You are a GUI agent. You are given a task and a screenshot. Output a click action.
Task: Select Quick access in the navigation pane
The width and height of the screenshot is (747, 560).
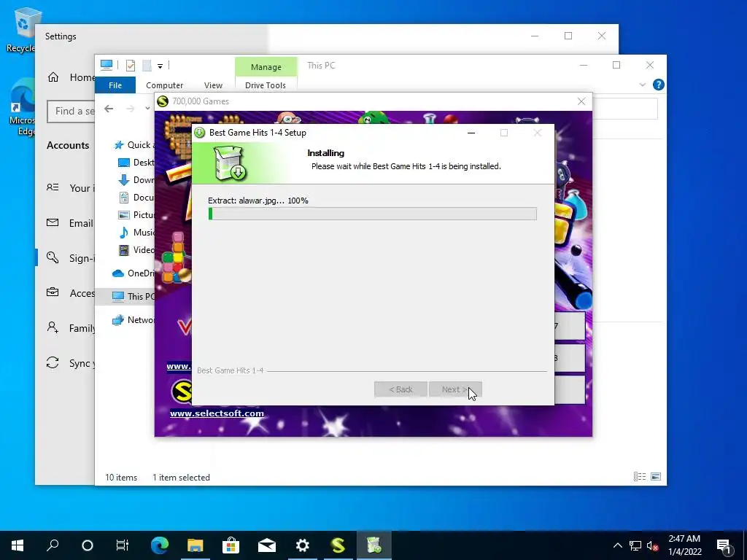pos(133,145)
